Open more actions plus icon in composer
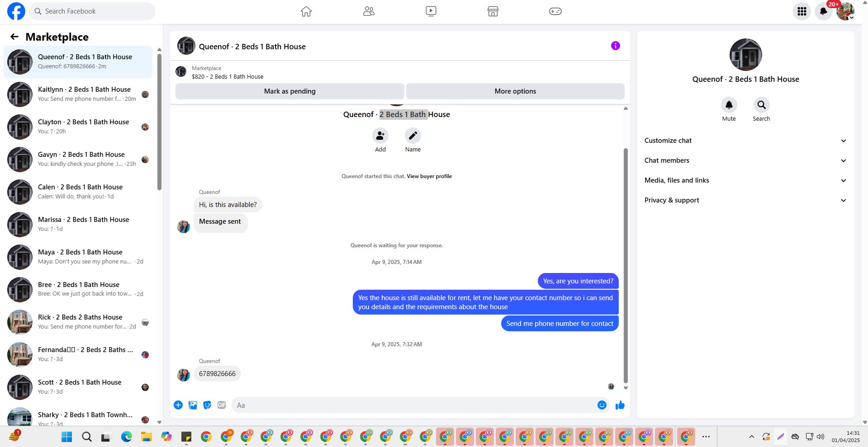The width and height of the screenshot is (868, 447). (178, 405)
